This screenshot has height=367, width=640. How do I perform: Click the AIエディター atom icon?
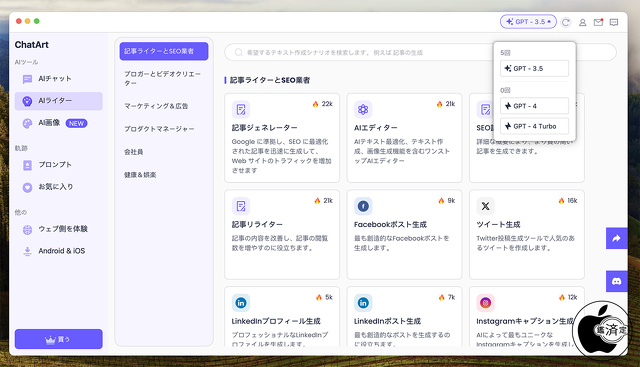click(x=363, y=109)
